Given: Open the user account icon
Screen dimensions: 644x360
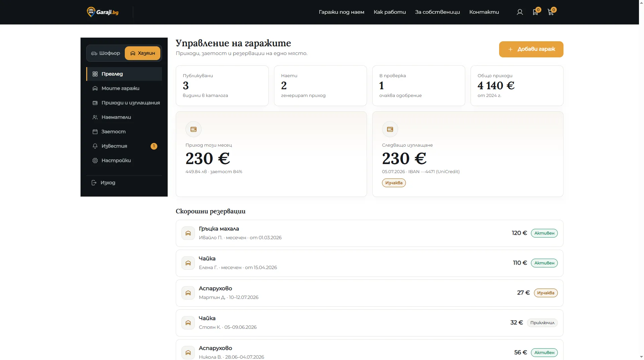Looking at the screenshot, I should 520,12.
